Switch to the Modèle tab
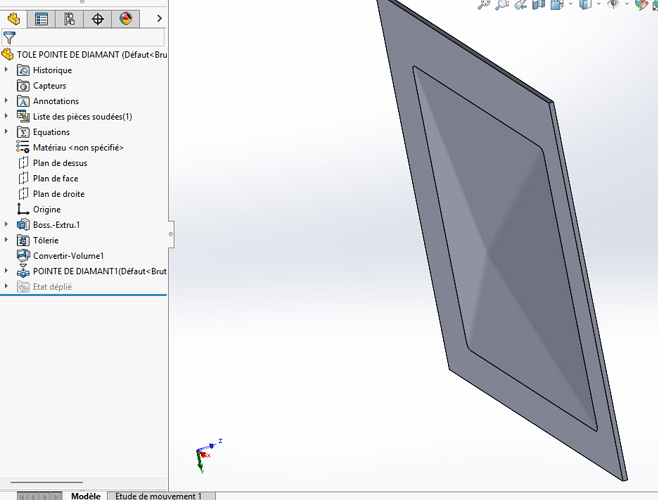 click(x=85, y=496)
